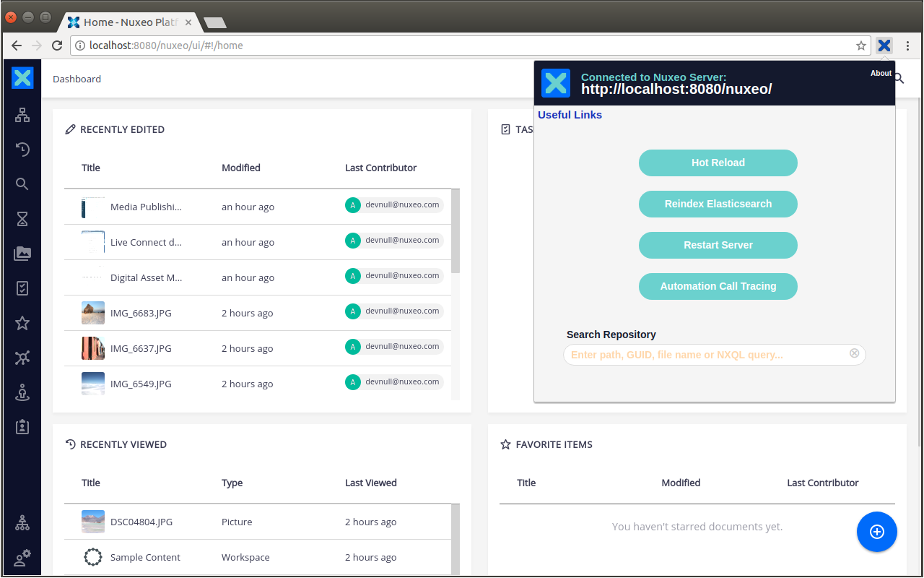Click the Nuxeo extension icon in browser toolbar
Viewport: 924px width, 578px height.
[884, 46]
